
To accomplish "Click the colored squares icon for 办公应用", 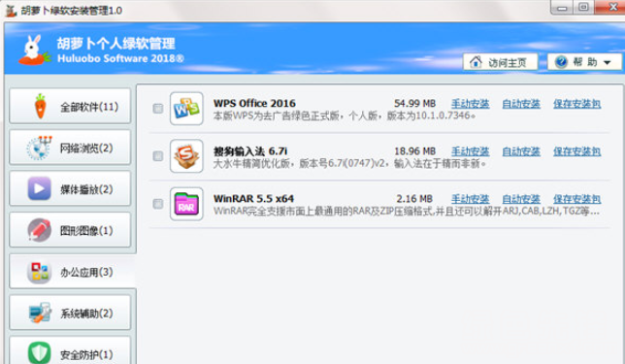I will 39,272.
